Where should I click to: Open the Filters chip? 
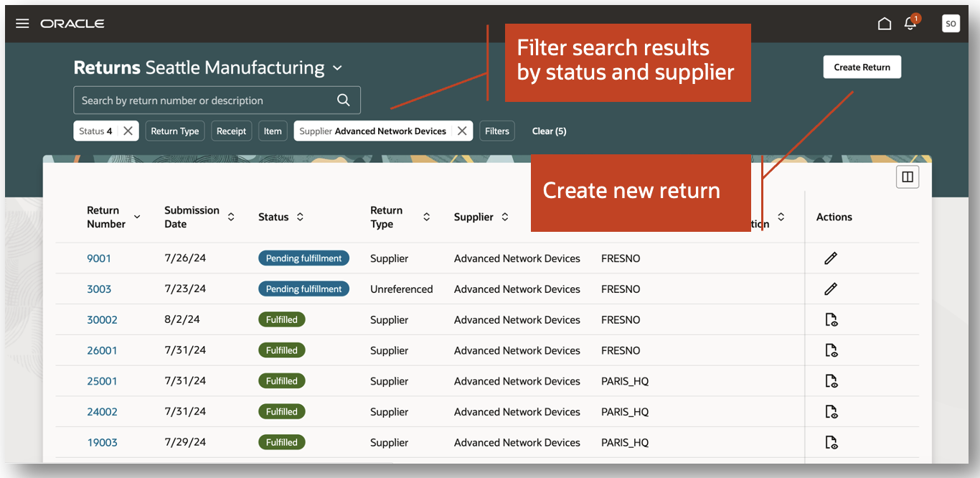pos(497,131)
